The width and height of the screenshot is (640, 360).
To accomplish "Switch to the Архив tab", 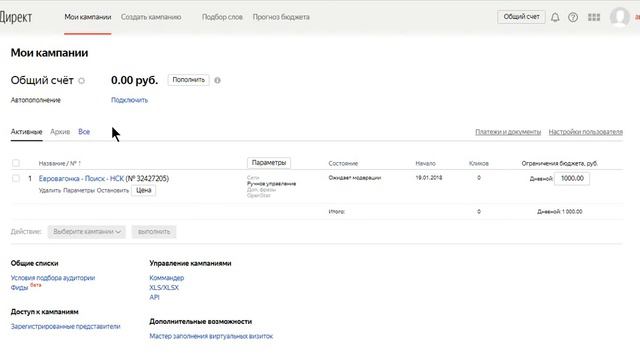I will pyautogui.click(x=60, y=132).
